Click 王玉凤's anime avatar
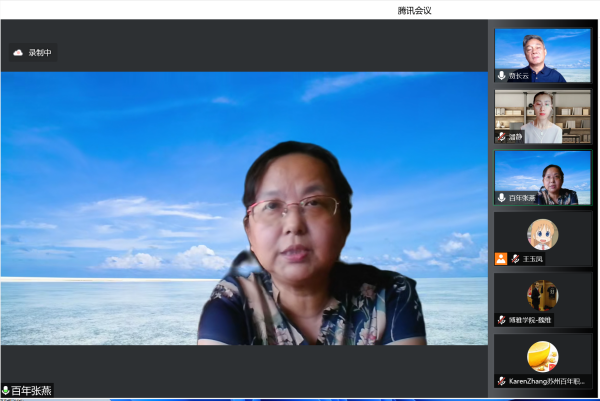 click(543, 234)
